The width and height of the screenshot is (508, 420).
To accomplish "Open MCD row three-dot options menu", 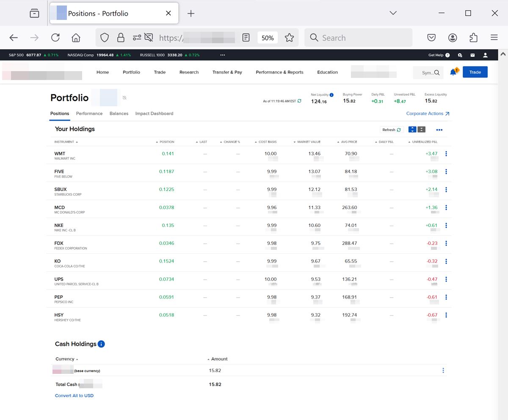I will [446, 207].
